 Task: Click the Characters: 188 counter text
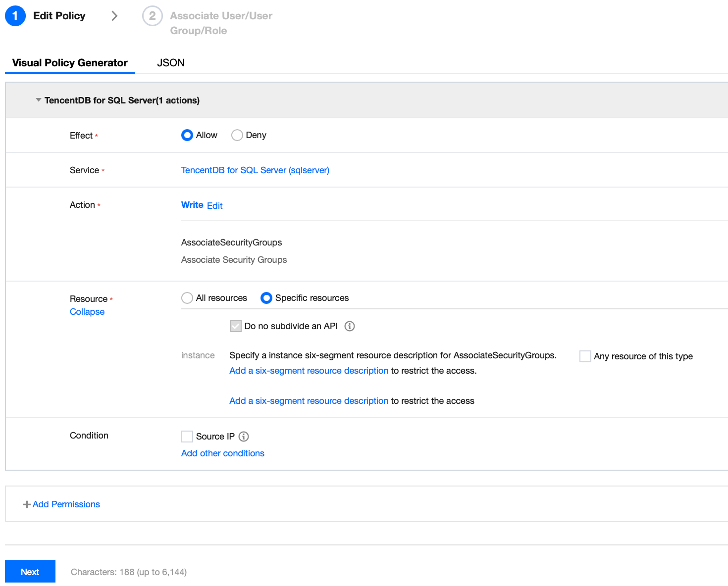click(129, 572)
